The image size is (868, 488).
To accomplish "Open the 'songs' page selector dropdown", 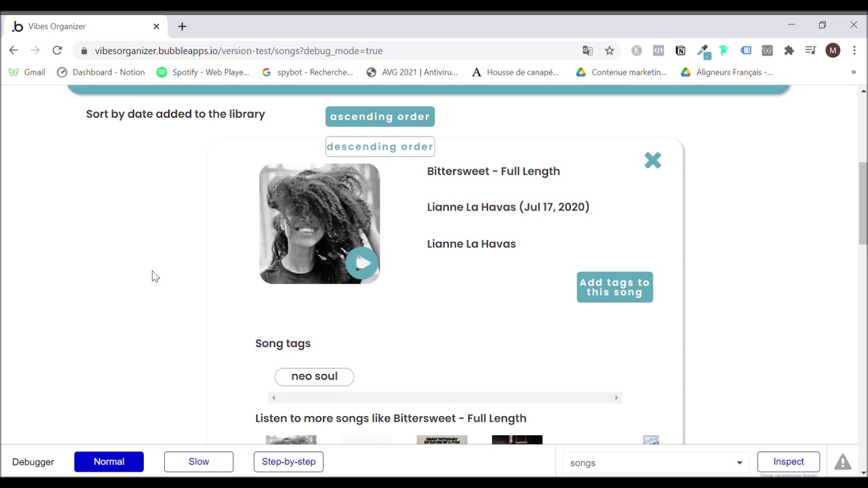I will [x=656, y=463].
